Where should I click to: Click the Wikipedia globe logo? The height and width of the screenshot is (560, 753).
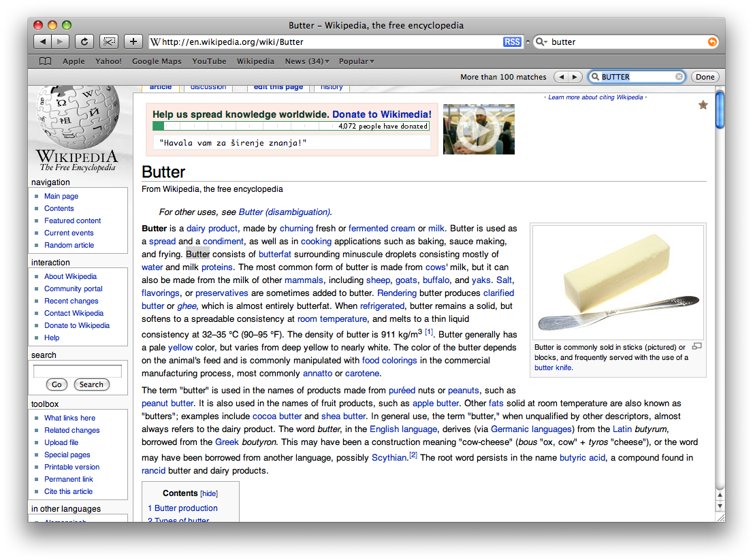click(x=77, y=118)
